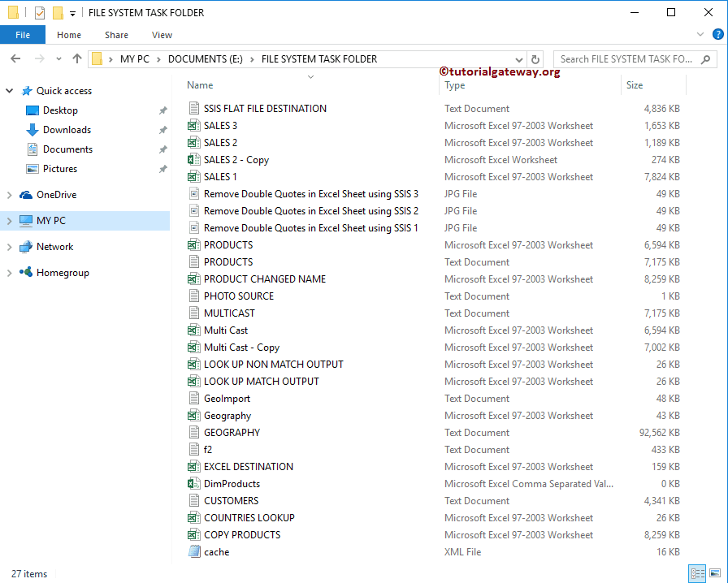Unpin Desktop from Quick access
The height and width of the screenshot is (583, 728).
tap(162, 110)
